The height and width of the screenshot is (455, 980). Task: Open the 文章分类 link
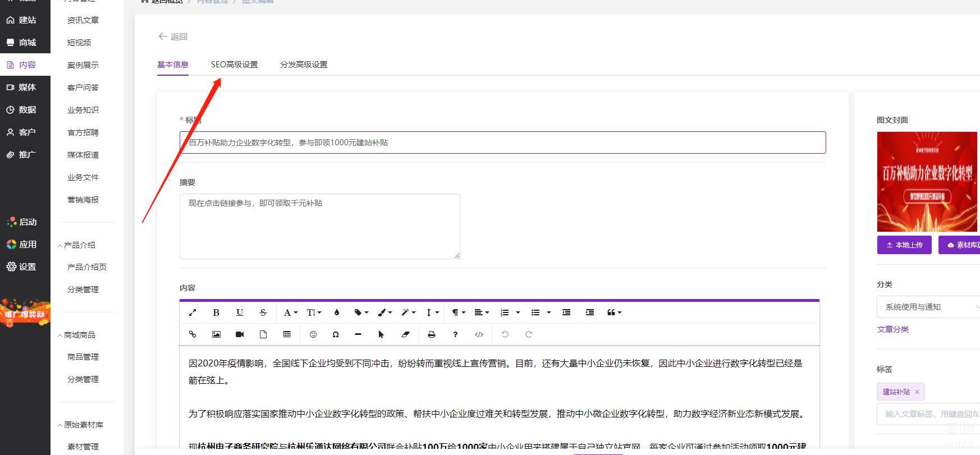point(892,329)
